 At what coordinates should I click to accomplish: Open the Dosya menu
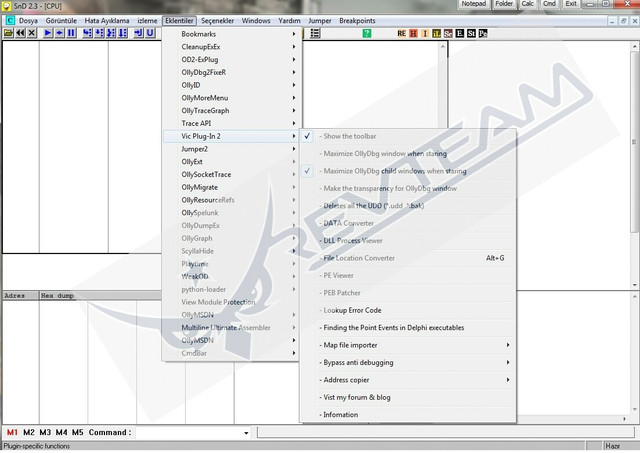[28, 20]
